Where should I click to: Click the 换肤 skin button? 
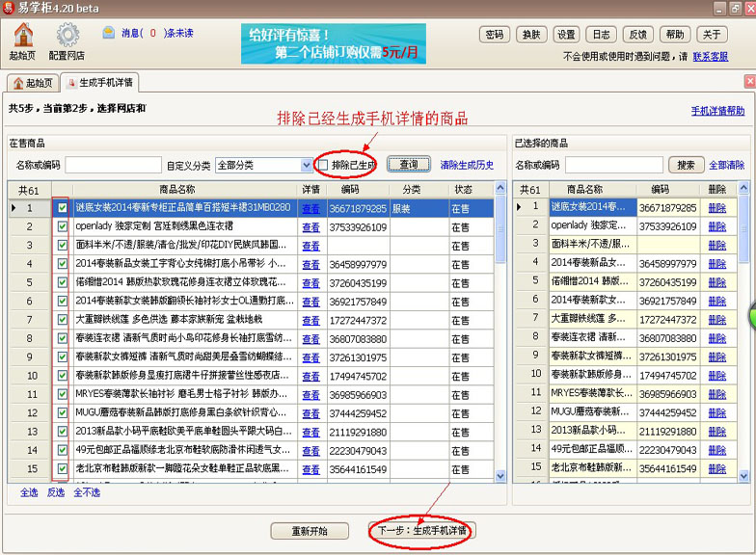531,35
